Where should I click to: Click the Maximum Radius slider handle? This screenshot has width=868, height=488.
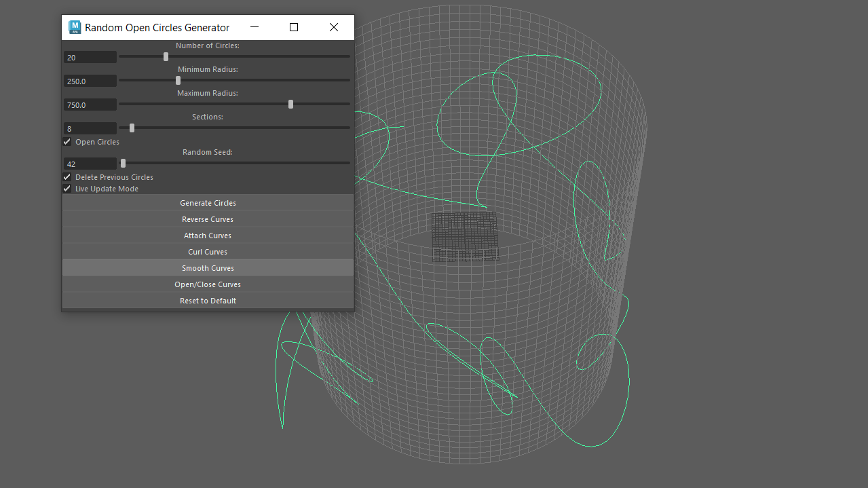[290, 104]
